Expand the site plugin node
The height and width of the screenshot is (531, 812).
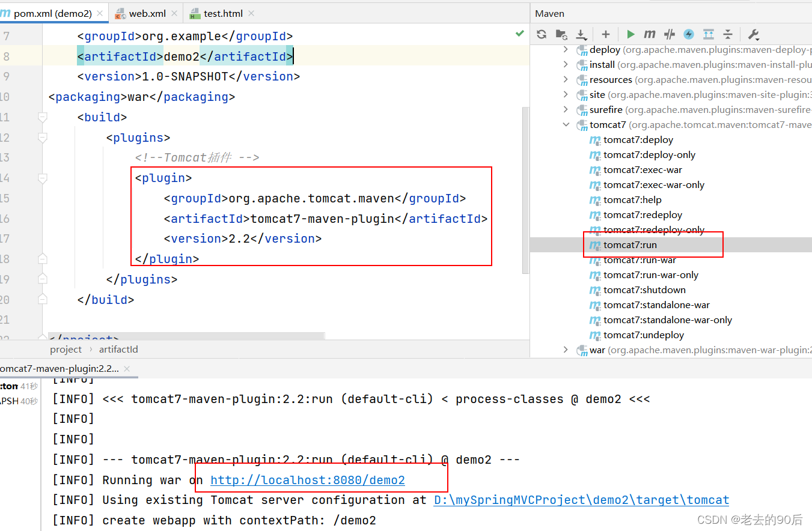point(566,94)
